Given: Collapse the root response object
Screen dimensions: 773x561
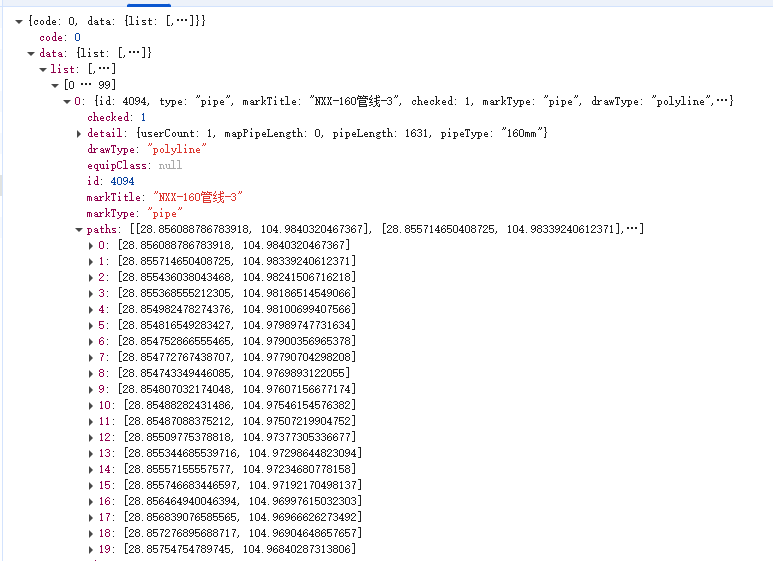Looking at the screenshot, I should click(18, 21).
